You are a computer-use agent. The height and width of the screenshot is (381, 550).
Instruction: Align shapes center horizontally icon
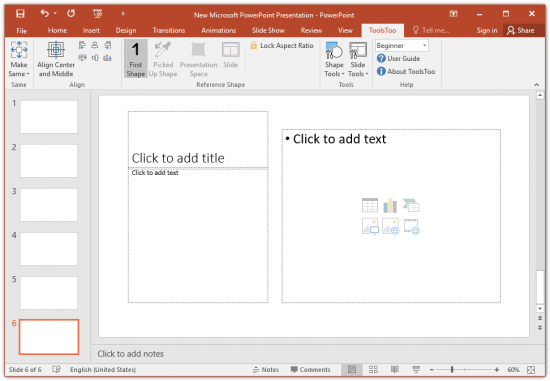coord(95,45)
